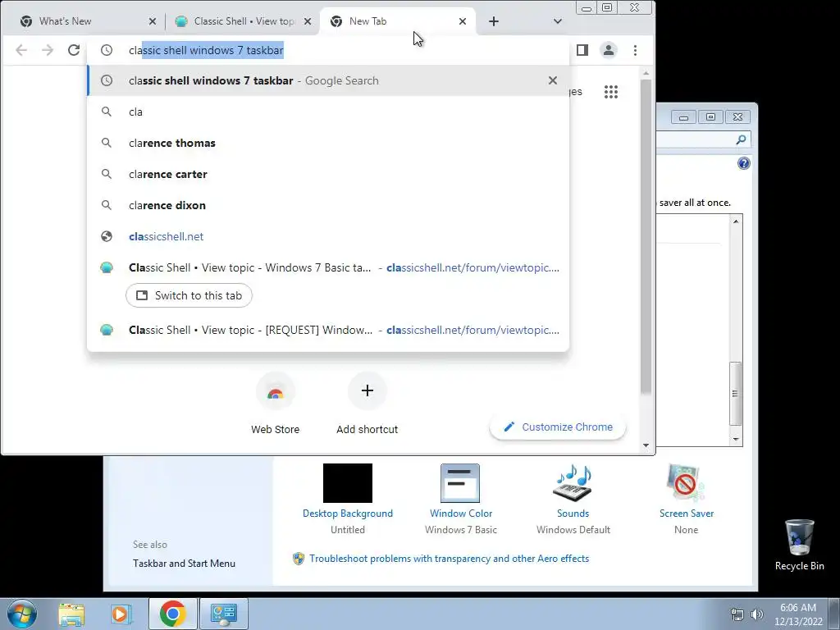
Task: Click the address bar text field
Action: pos(328,50)
